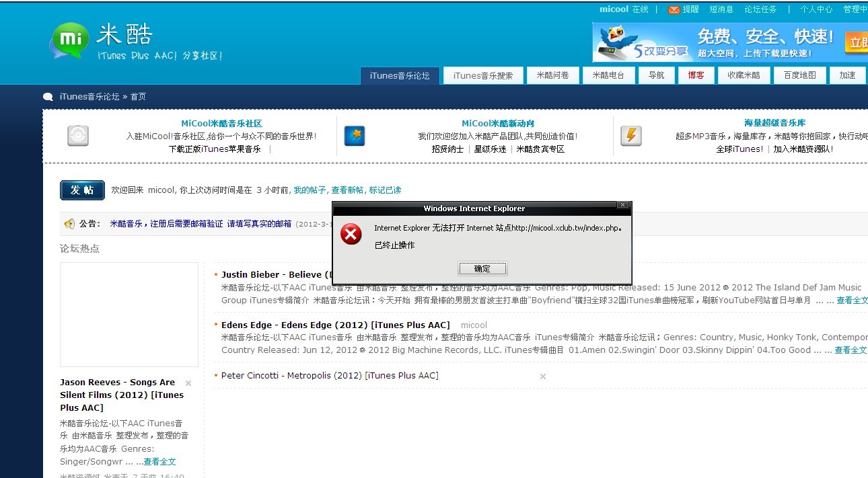Click the 星级乐迷 link
868x478 pixels.
[491, 149]
